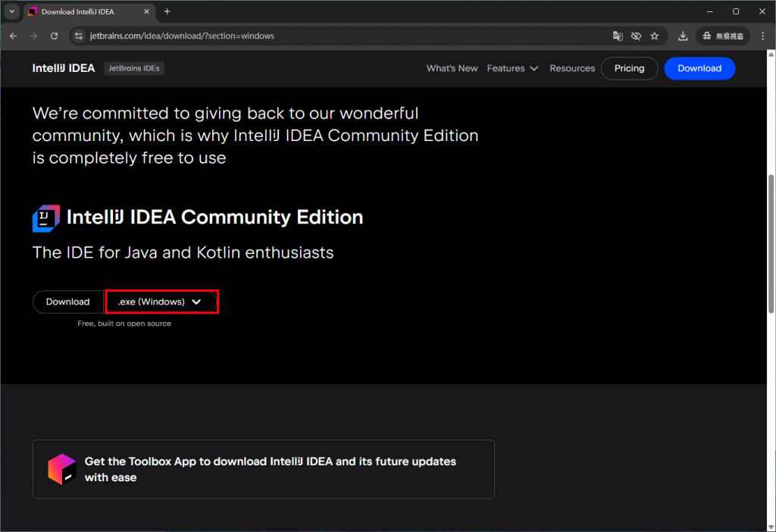Click the crossed-eye tracking protection icon
The width and height of the screenshot is (776, 532).
pos(636,36)
